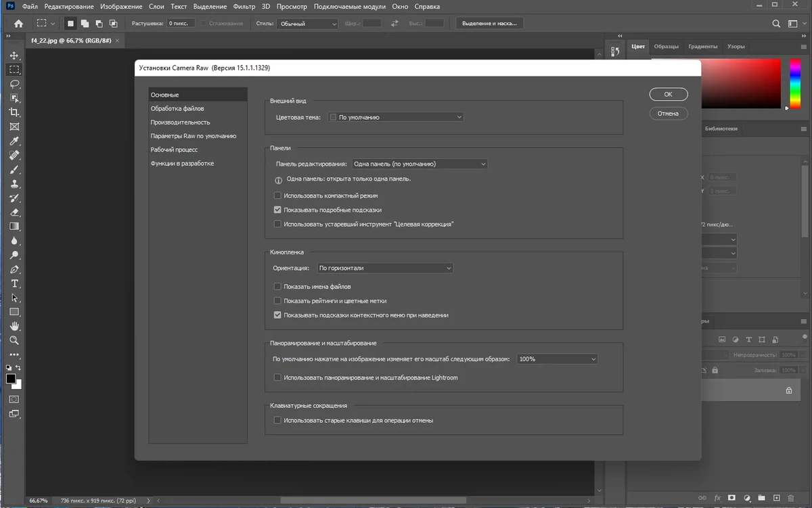Open the 'Файл' menu
The image size is (812, 508).
30,6
